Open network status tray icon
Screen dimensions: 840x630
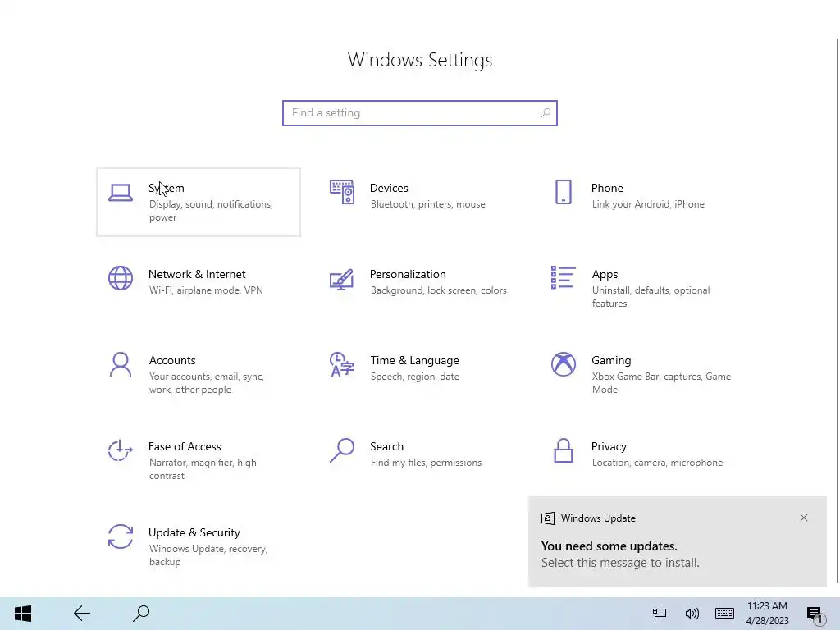[660, 614]
